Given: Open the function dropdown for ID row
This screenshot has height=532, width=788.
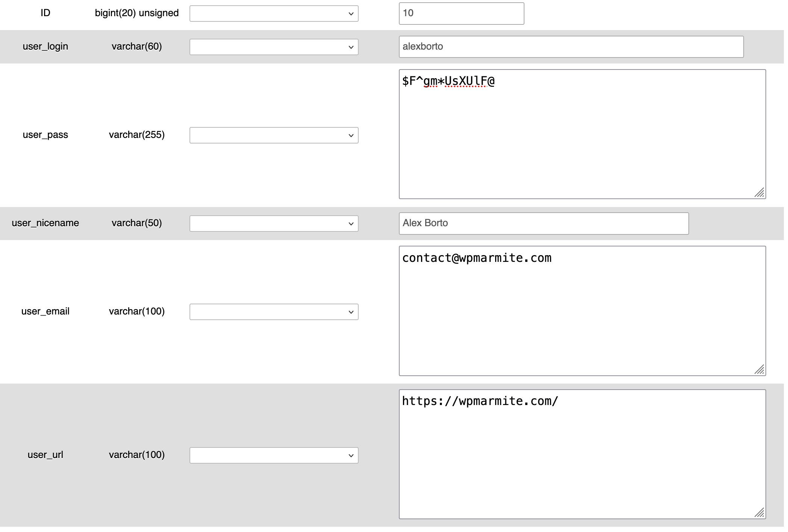Looking at the screenshot, I should click(274, 14).
